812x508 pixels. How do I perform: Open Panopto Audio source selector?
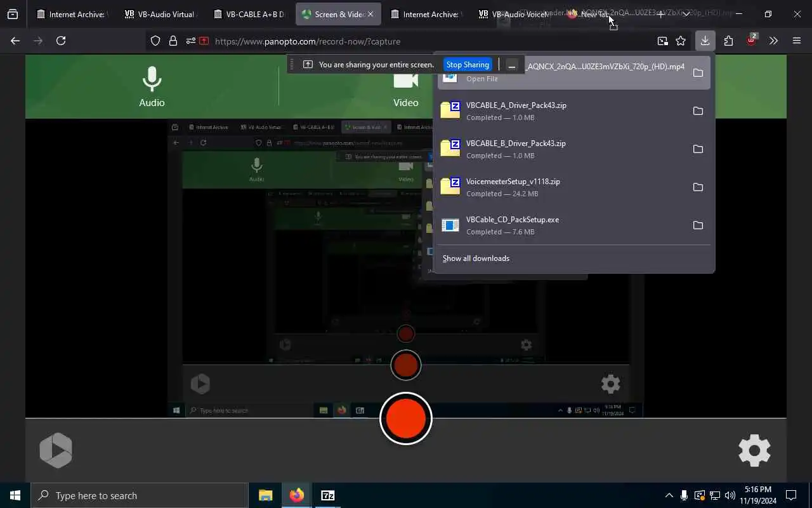click(x=152, y=87)
